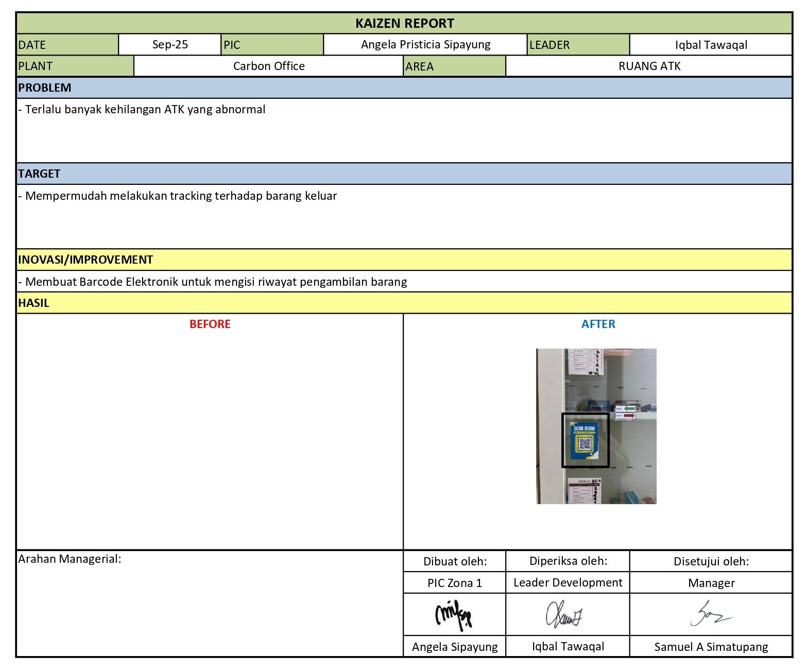This screenshot has height=672, width=807.
Task: Select the KAIZEN REPORT title cell
Action: click(404, 23)
